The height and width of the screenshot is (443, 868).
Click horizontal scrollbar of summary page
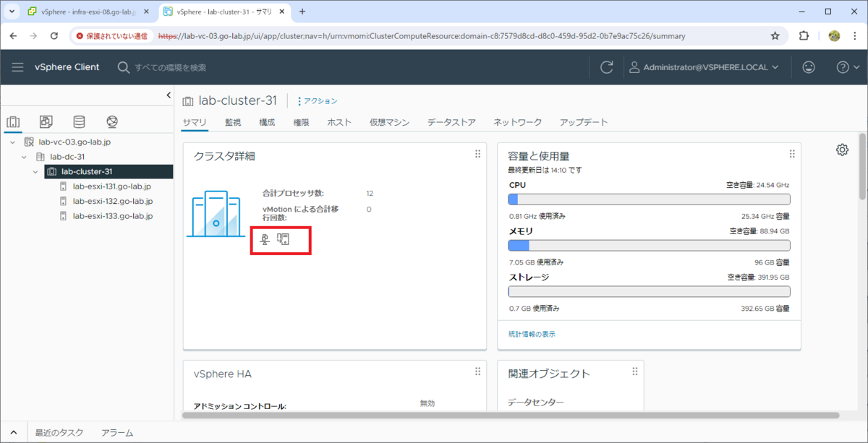511,416
